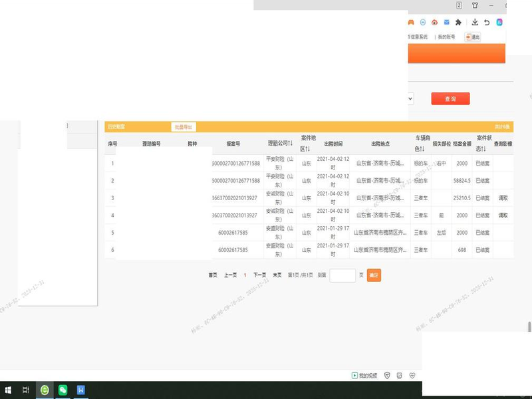Click the undo arrow icon in toolbar
The height and width of the screenshot is (399, 532).
click(487, 22)
